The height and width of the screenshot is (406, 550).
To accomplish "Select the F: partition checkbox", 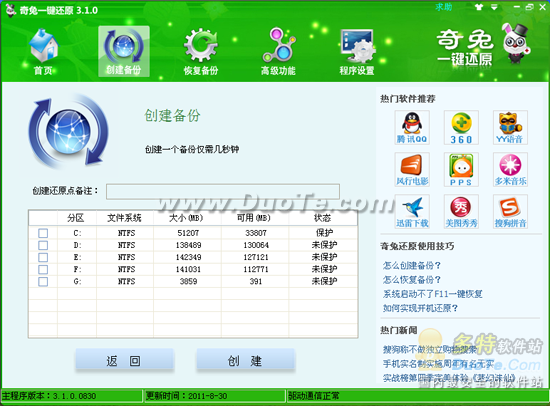I will pyautogui.click(x=43, y=269).
